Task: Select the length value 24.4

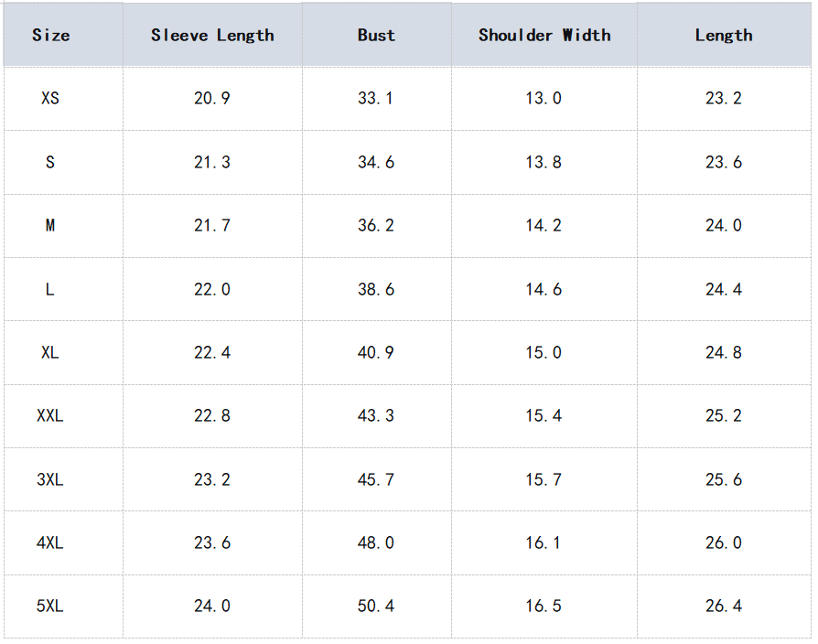Action: (x=724, y=289)
